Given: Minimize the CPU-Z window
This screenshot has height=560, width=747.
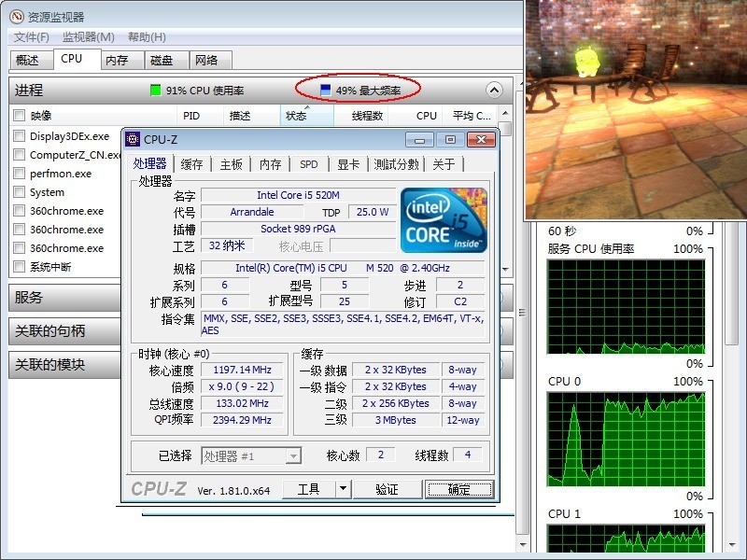Looking at the screenshot, I should coord(419,139).
